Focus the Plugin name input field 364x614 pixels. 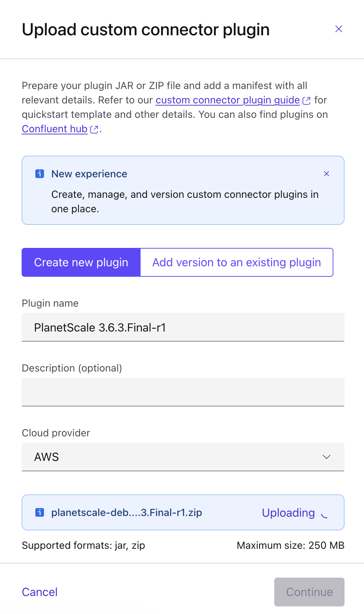coord(183,327)
